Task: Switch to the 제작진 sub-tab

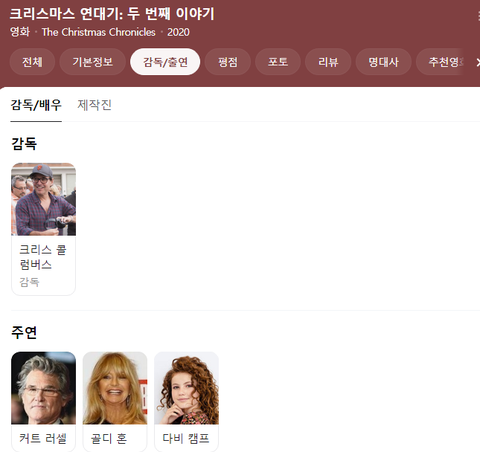Action: [x=94, y=105]
